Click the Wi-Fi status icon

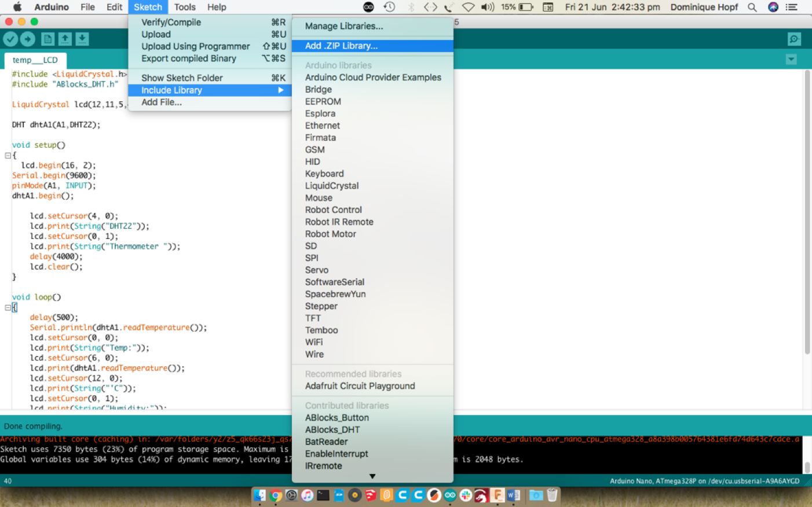tap(468, 7)
